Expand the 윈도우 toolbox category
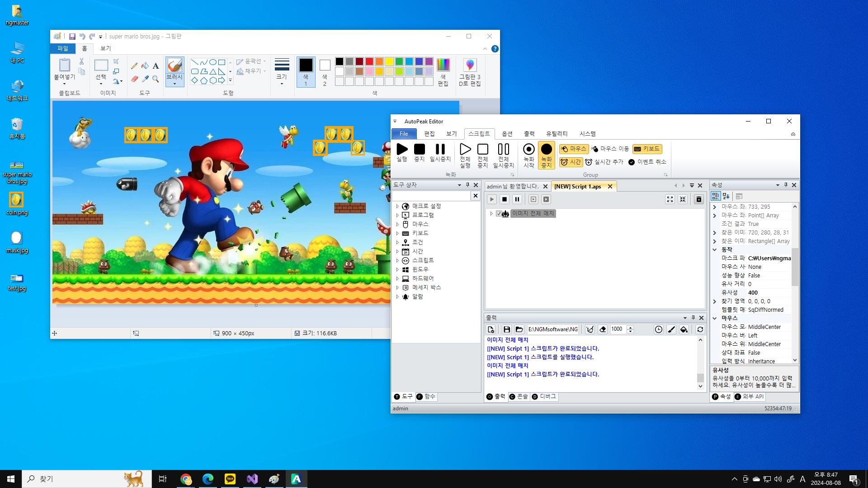The height and width of the screenshot is (488, 868). [397, 269]
